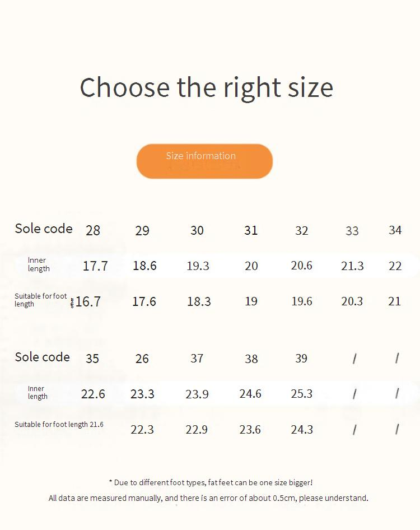Image resolution: width=420 pixels, height=530 pixels.
Task: Click the foot length value 24.3
Action: 301,430
